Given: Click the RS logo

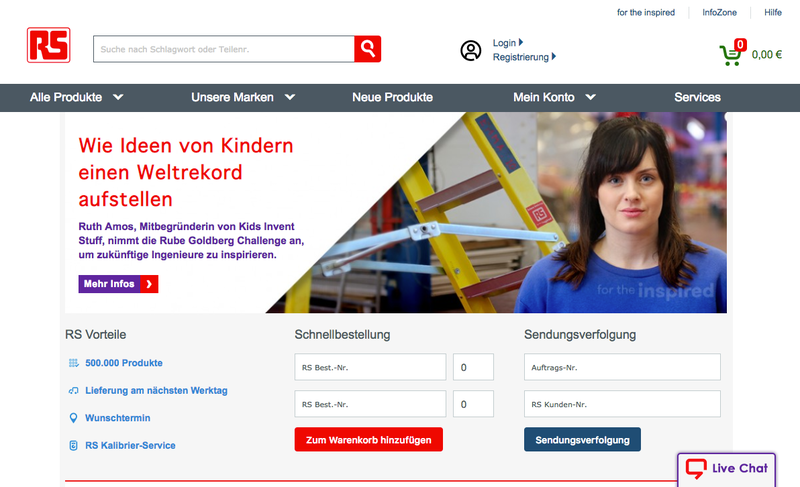Looking at the screenshot, I should click(48, 45).
